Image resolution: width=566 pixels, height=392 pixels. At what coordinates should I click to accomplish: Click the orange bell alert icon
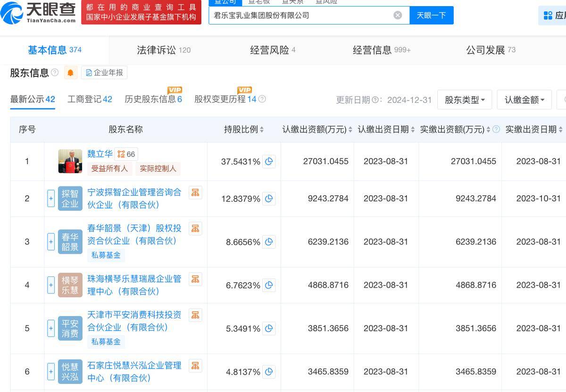click(71, 73)
